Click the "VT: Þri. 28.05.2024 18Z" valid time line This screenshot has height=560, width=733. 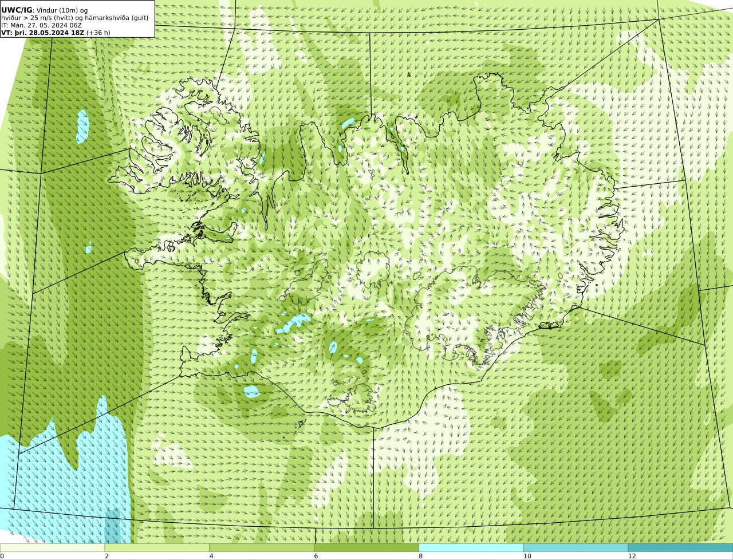(x=43, y=33)
